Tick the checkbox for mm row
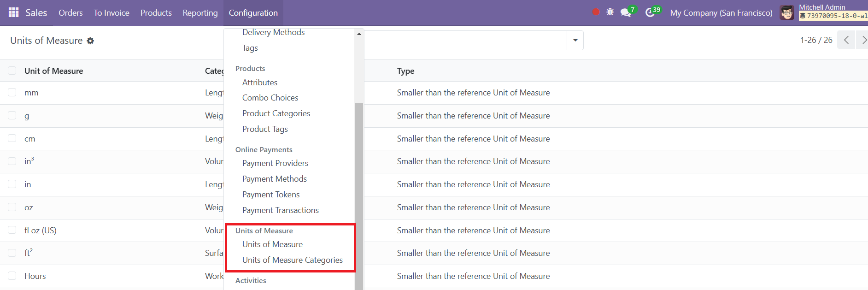This screenshot has height=290, width=868. (x=12, y=92)
